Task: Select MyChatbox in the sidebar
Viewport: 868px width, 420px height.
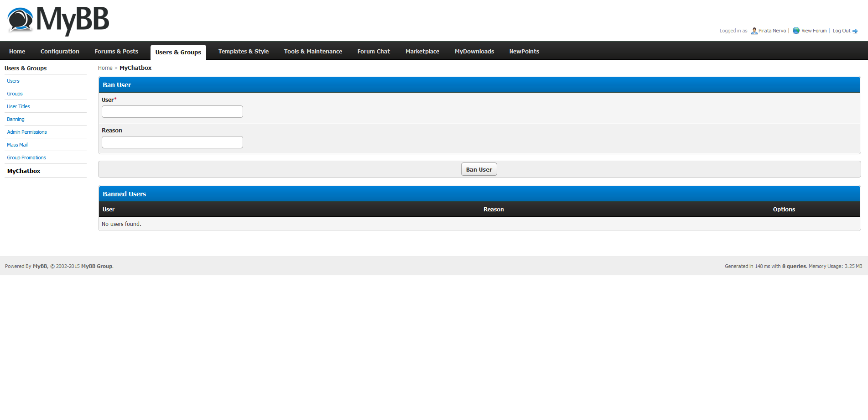Action: (24, 171)
